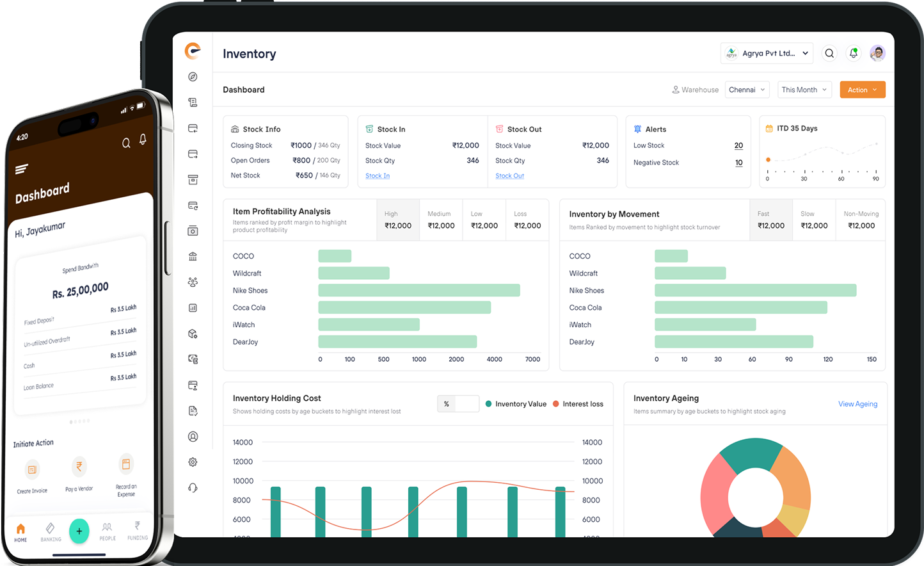
Task: Switch to the Slow movement tab
Action: click(814, 220)
